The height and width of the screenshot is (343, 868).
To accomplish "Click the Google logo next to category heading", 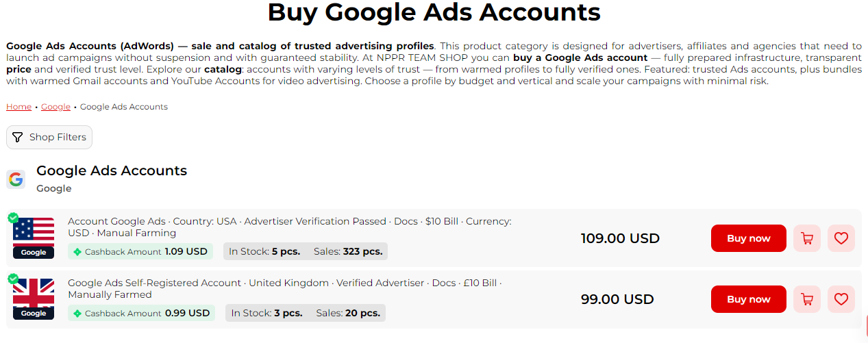I will 16,179.
